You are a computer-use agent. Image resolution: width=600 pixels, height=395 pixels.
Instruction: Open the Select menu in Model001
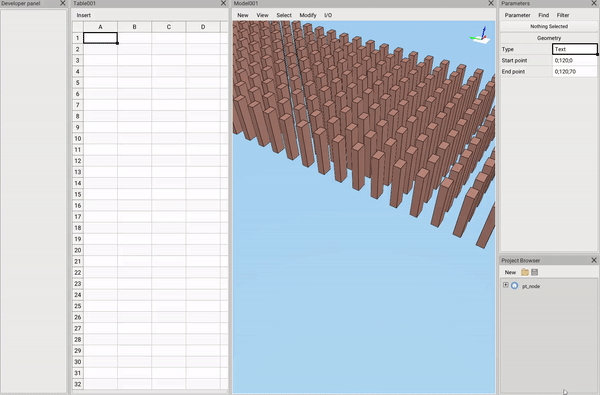[x=284, y=15]
